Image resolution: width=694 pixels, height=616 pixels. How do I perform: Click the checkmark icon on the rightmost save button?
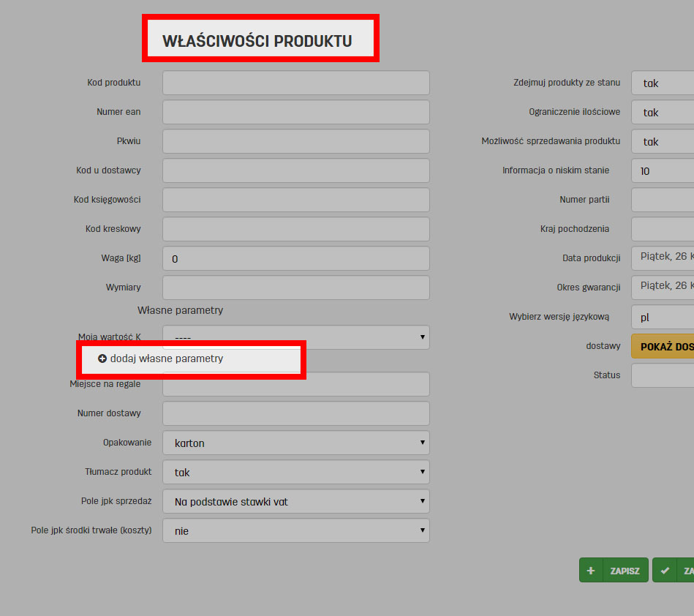click(665, 570)
